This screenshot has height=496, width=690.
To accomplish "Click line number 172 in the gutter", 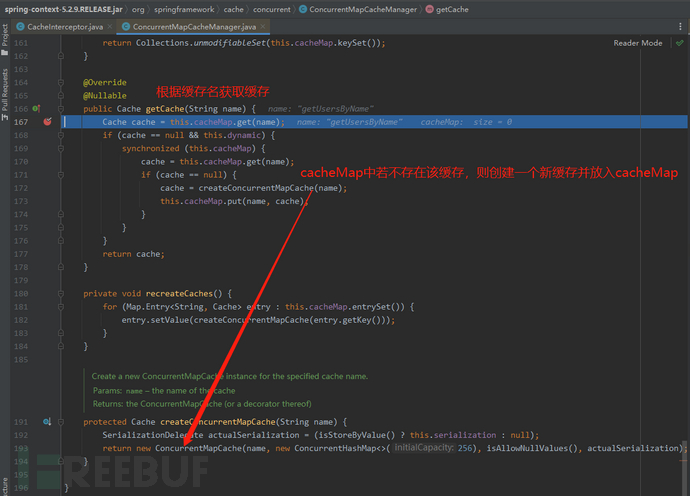I will (x=21, y=188).
